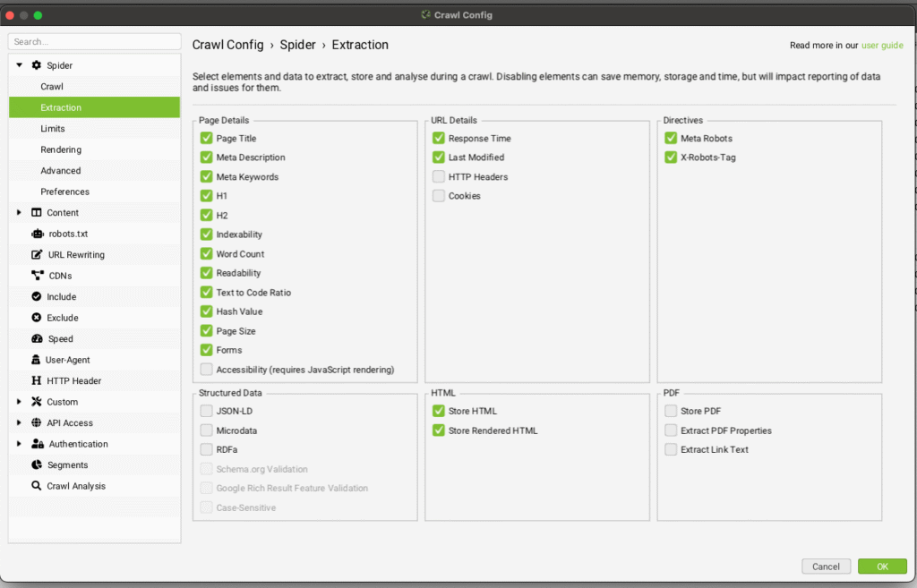The width and height of the screenshot is (917, 588).
Task: Click the CDNs network icon
Action: point(37,276)
